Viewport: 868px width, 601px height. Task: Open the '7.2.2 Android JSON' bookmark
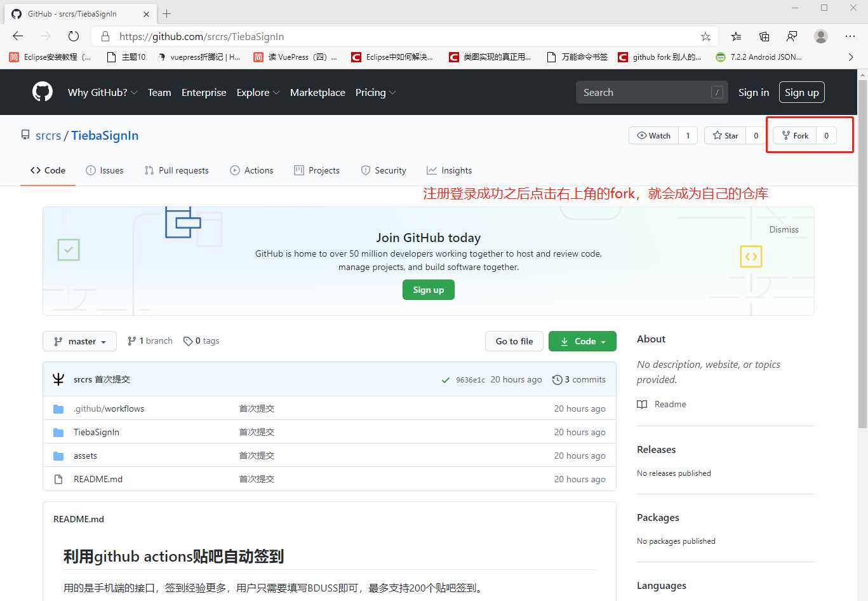click(x=758, y=57)
